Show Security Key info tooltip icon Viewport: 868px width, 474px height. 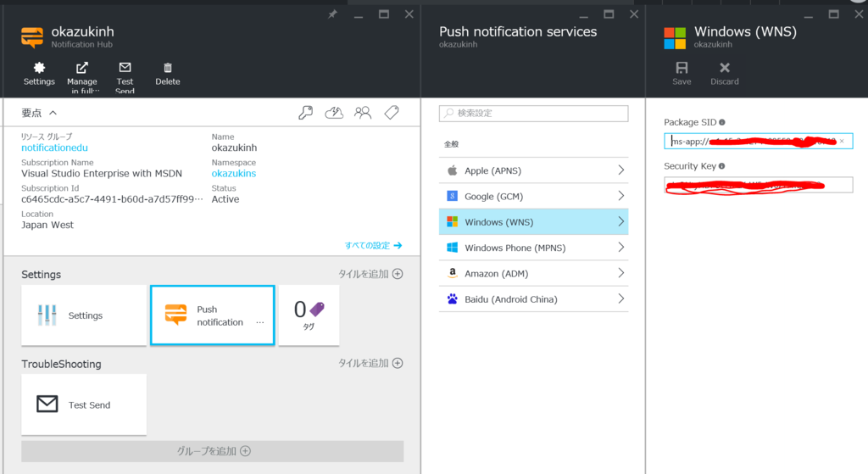[722, 166]
